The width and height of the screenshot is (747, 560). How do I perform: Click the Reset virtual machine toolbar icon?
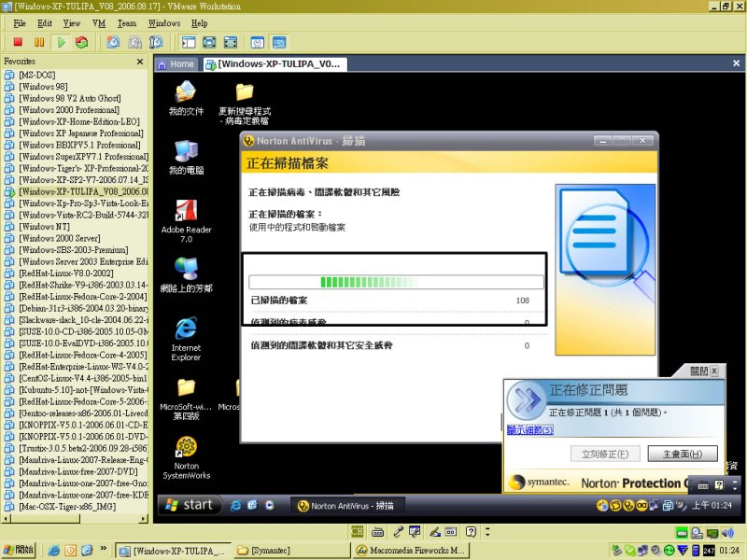pos(82,42)
